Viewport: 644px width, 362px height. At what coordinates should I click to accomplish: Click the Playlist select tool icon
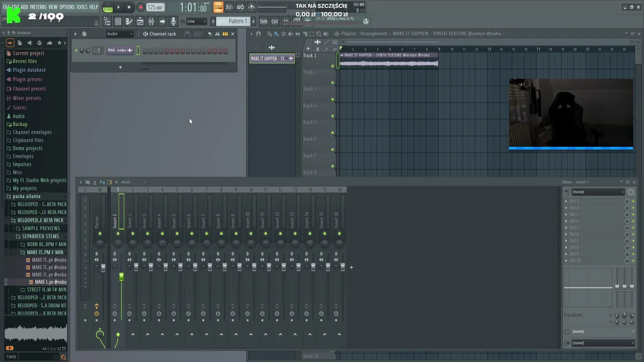pyautogui.click(x=311, y=34)
